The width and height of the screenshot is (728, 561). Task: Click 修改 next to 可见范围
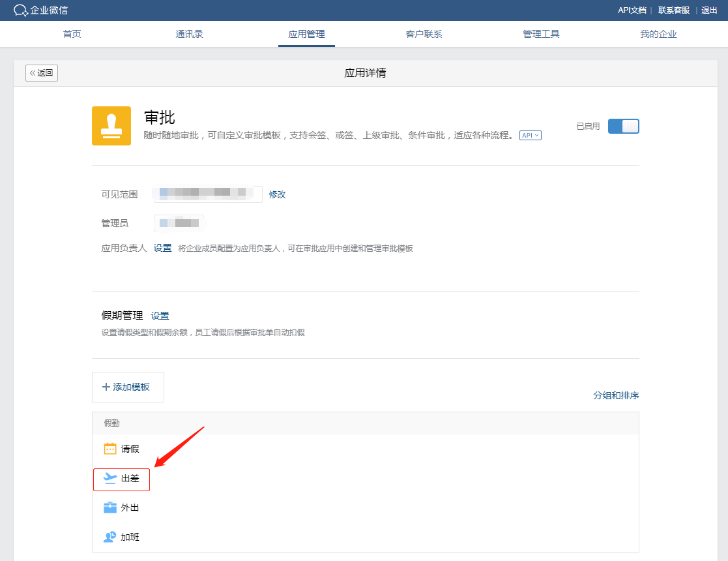click(x=278, y=194)
